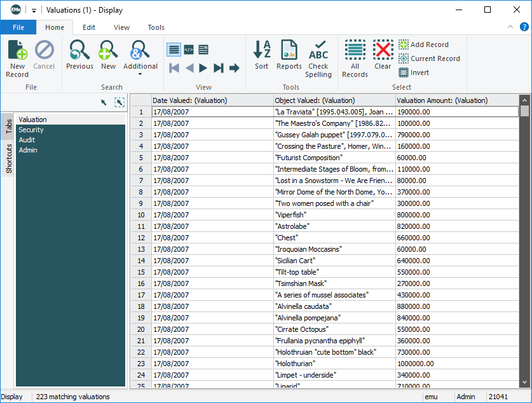This screenshot has height=403, width=532.
Task: Open the Sort tool
Action: 262,55
